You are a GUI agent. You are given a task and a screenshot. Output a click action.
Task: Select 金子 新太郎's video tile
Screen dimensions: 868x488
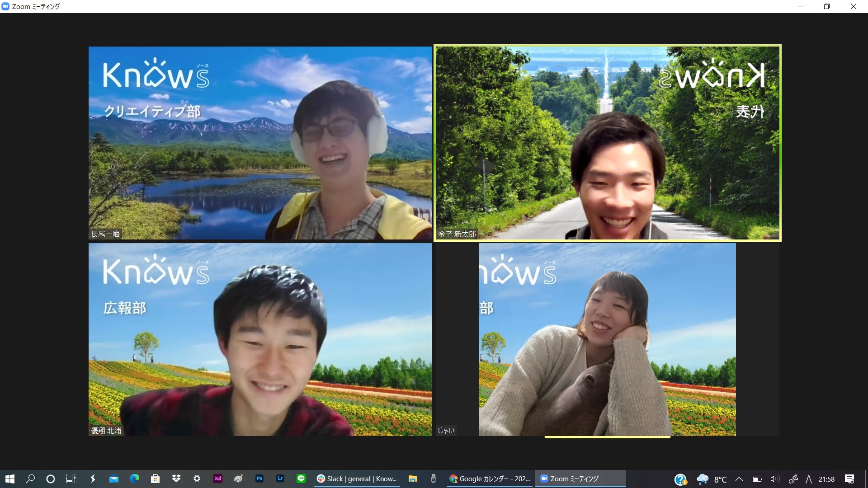coord(608,143)
